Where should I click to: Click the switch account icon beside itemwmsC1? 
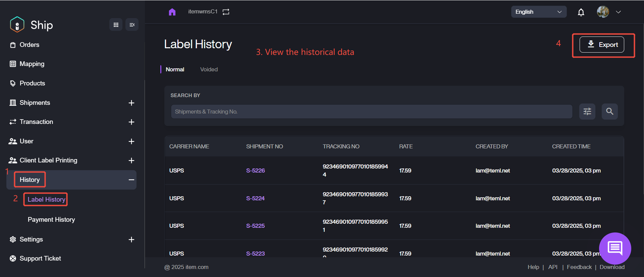coord(226,12)
